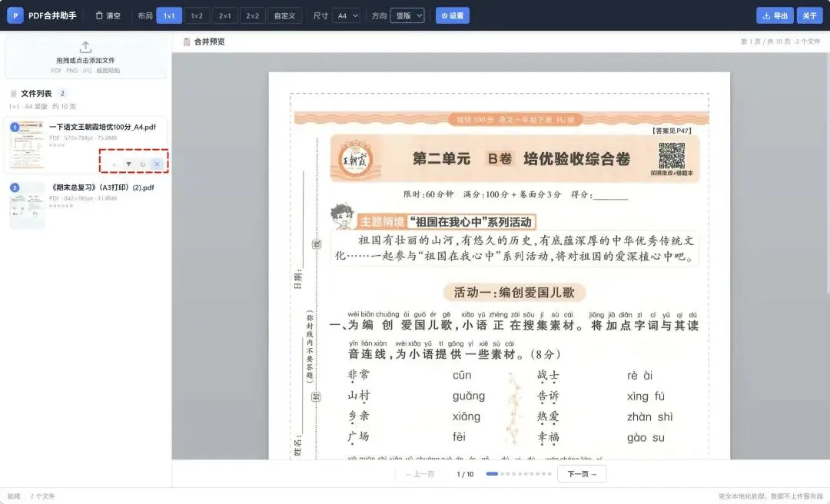Click the number 2 badge on second file
This screenshot has width=830, height=504.
coord(15,187)
